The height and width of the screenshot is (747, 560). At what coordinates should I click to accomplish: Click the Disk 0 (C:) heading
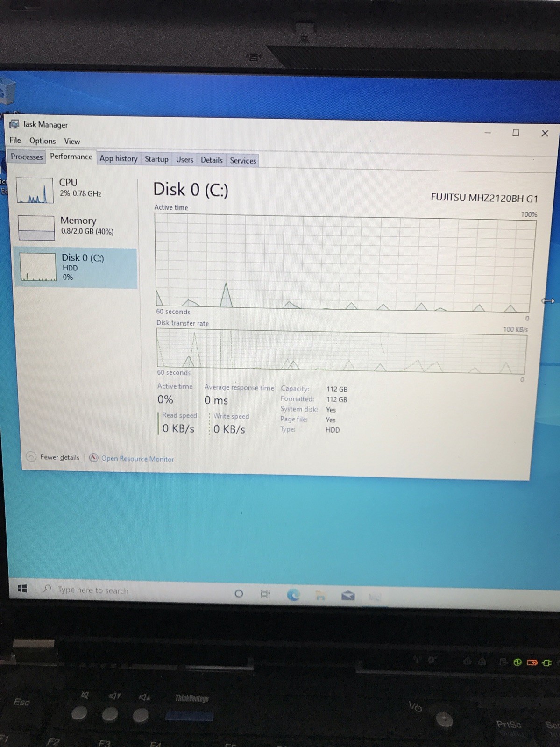(191, 190)
